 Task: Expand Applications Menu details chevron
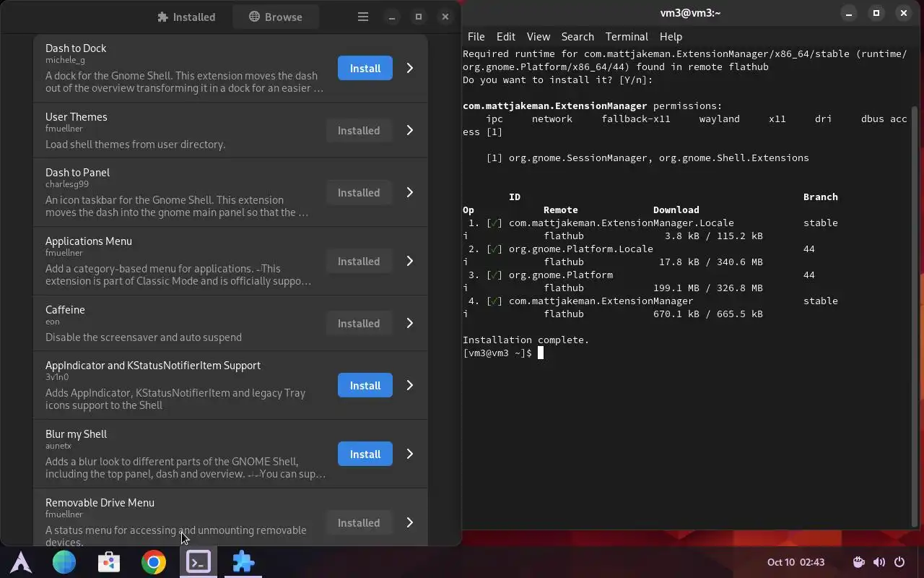pyautogui.click(x=409, y=261)
